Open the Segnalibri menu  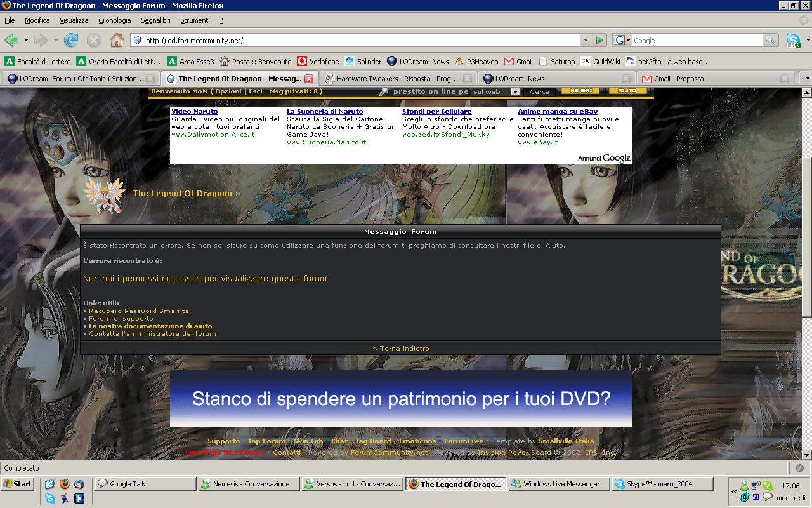click(x=155, y=20)
